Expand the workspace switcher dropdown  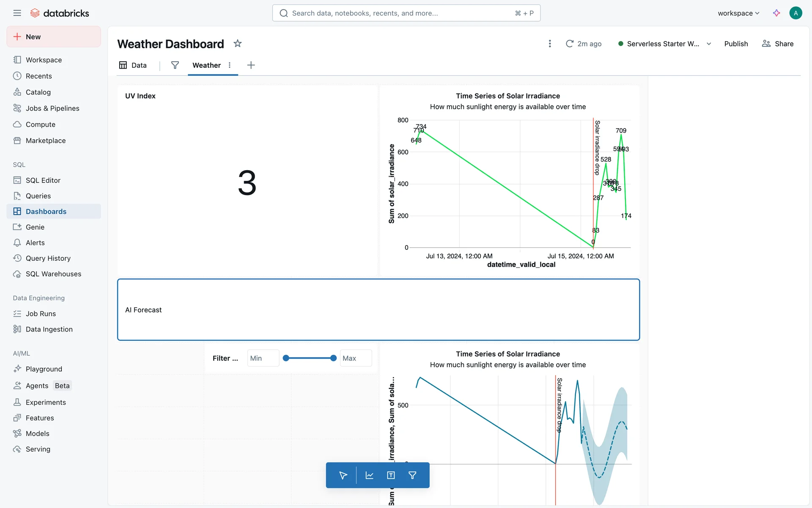(x=738, y=13)
